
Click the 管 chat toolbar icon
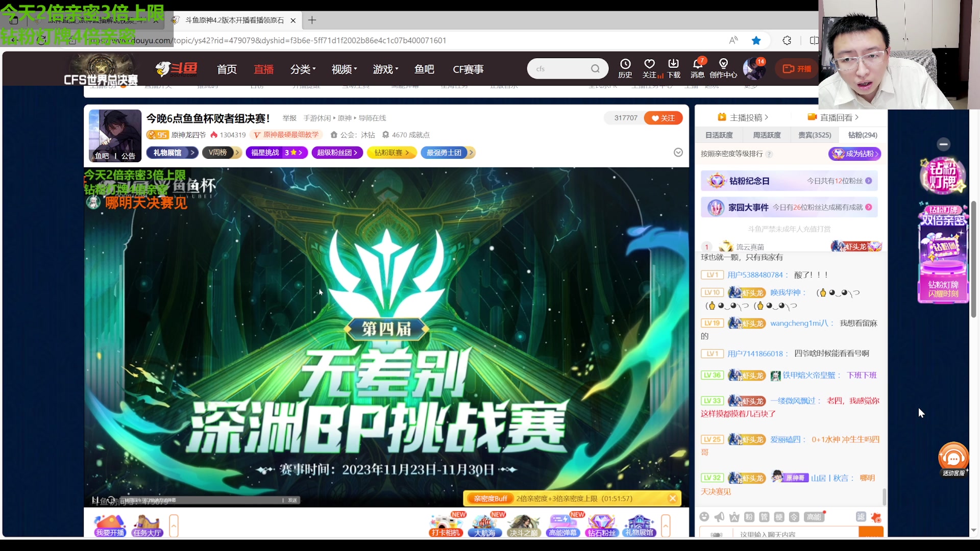tap(764, 517)
